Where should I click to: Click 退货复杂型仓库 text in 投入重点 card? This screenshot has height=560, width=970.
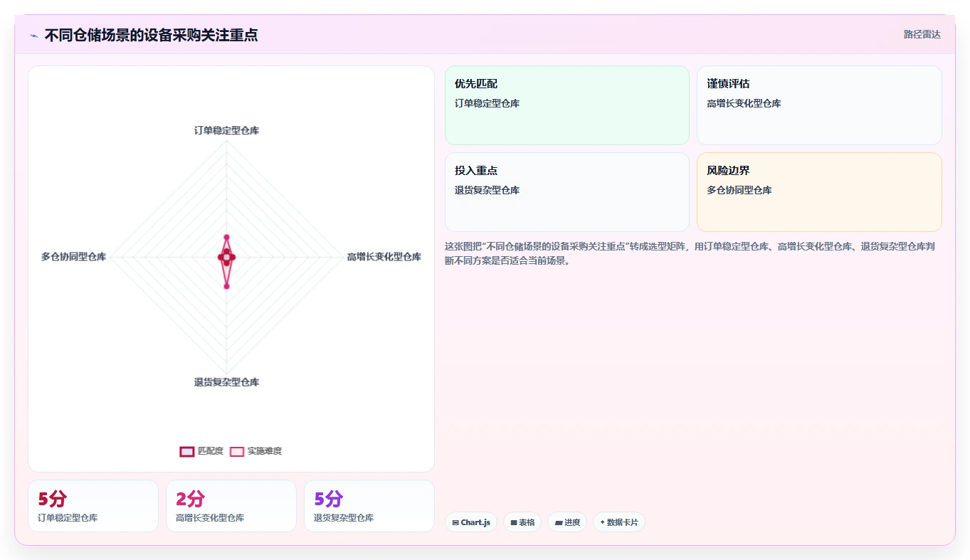tap(487, 191)
